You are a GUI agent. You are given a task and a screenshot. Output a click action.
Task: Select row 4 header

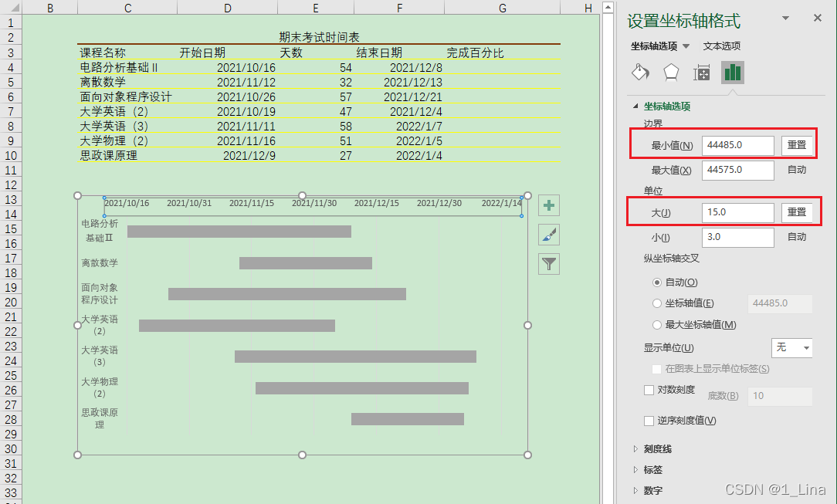(11, 68)
